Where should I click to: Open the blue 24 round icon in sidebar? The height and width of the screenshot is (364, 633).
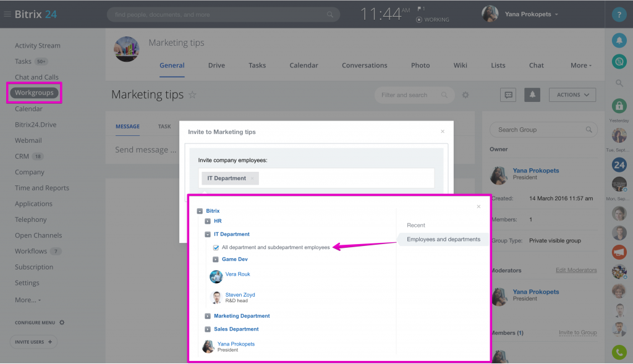point(619,164)
